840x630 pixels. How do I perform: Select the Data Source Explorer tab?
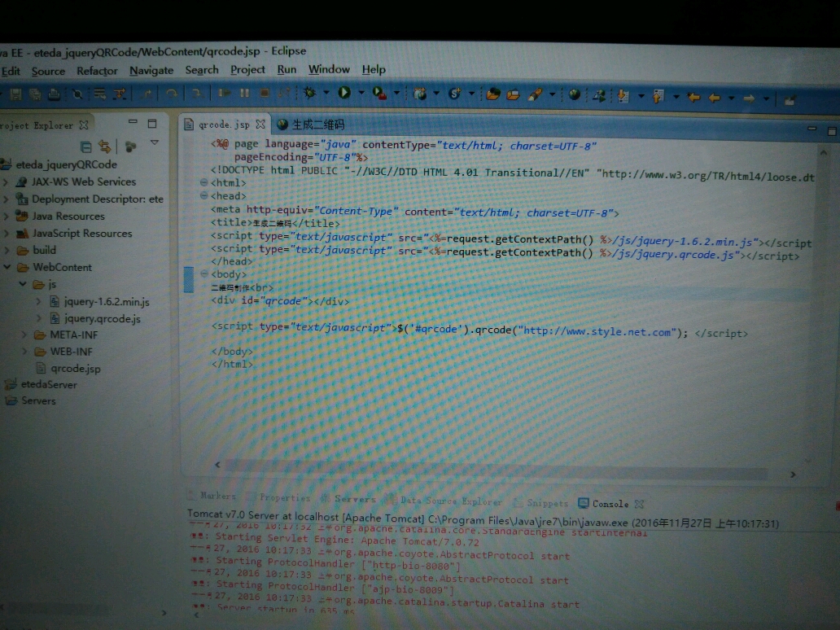coord(444,501)
